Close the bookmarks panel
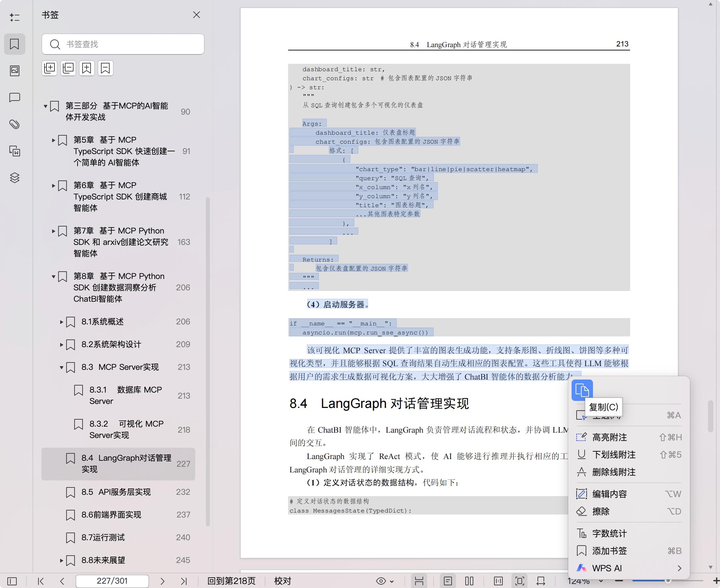Image resolution: width=720 pixels, height=588 pixels. pyautogui.click(x=197, y=15)
